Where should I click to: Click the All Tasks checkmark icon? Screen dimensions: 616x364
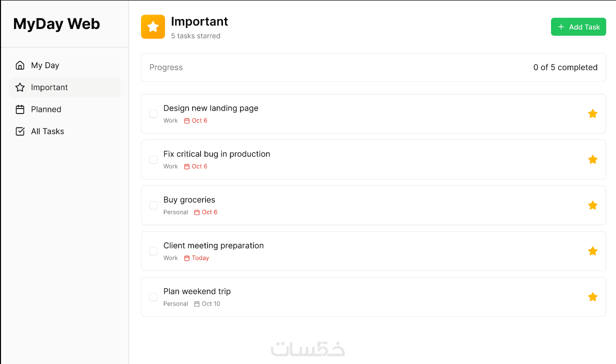[x=20, y=131]
